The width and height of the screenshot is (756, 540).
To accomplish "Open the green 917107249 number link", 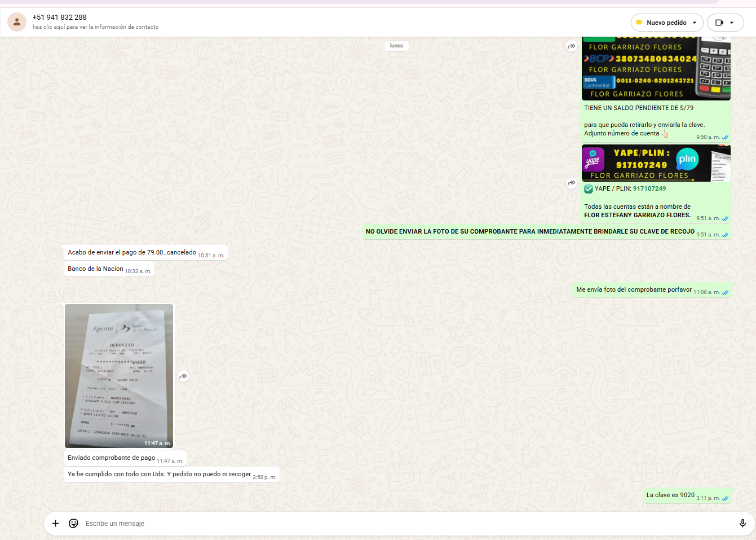I will point(649,189).
